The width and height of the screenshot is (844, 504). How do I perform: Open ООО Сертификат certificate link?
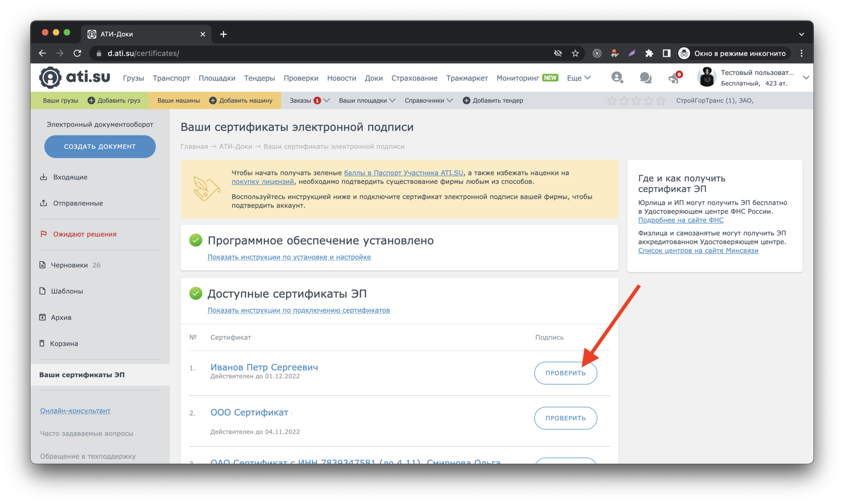coord(249,412)
